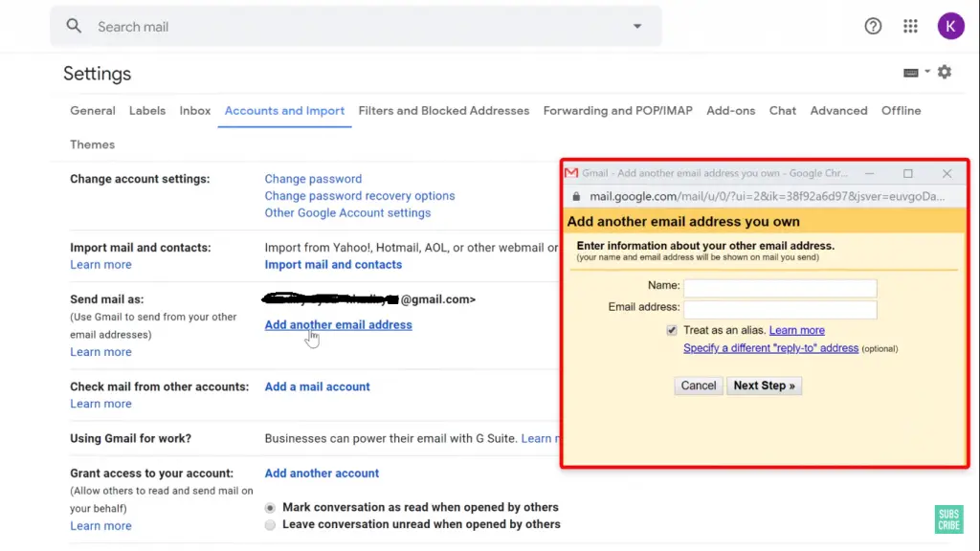Screen dimensions: 980x551
Task: Click Specify a different reply-to address
Action: click(x=770, y=348)
